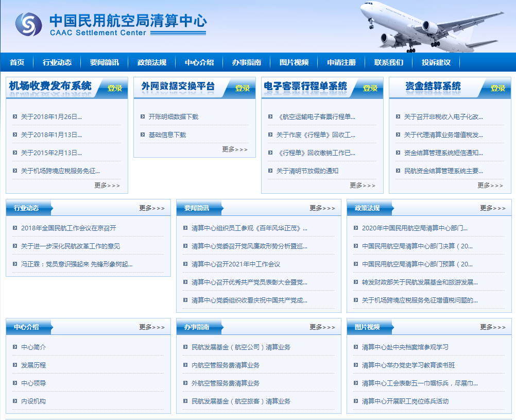
Task: Click 登录 for 机场收费发布系统
Action: click(115, 88)
